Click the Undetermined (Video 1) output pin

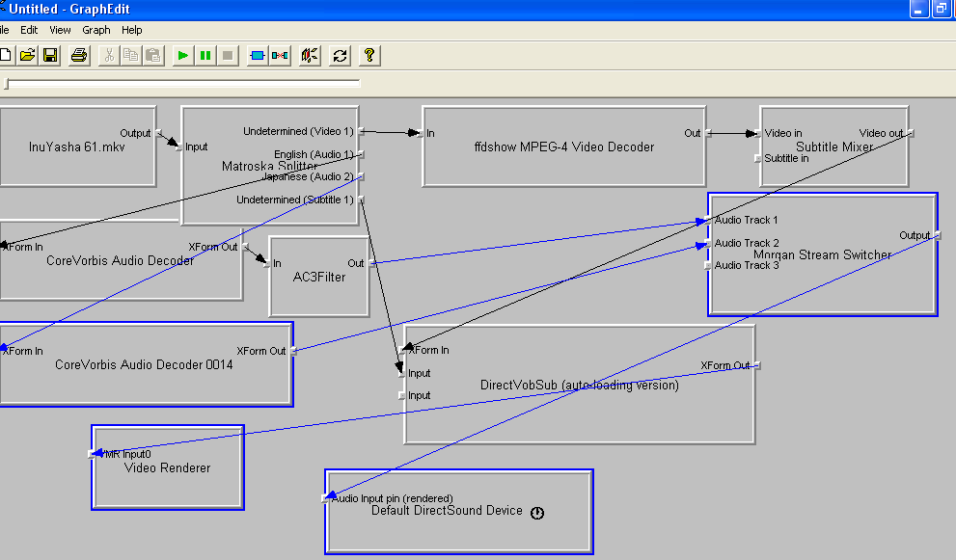tap(361, 131)
